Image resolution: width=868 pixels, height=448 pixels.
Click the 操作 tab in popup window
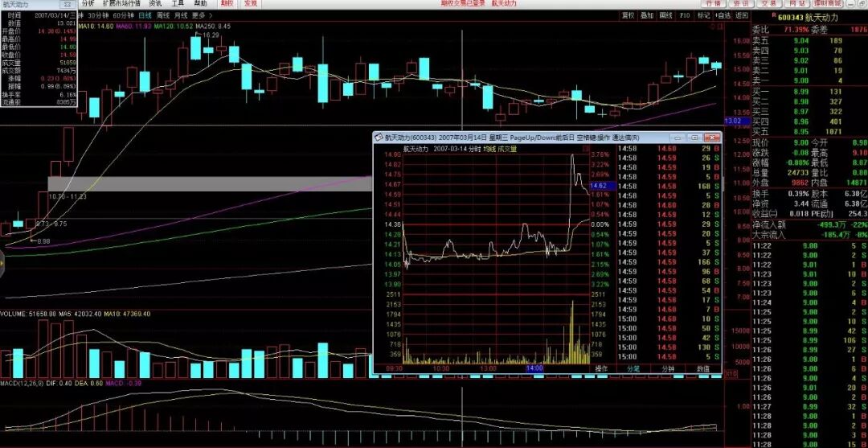[x=600, y=368]
